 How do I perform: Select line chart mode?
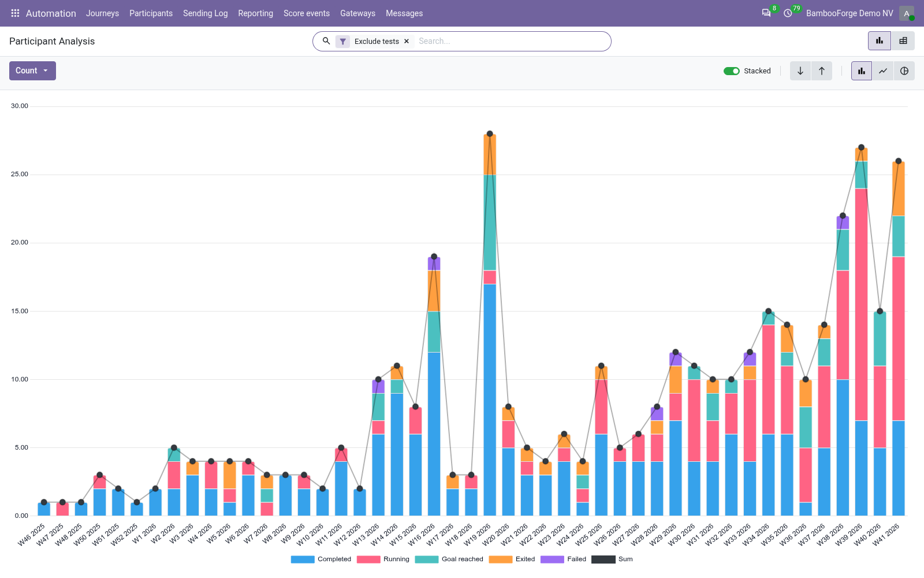point(883,71)
